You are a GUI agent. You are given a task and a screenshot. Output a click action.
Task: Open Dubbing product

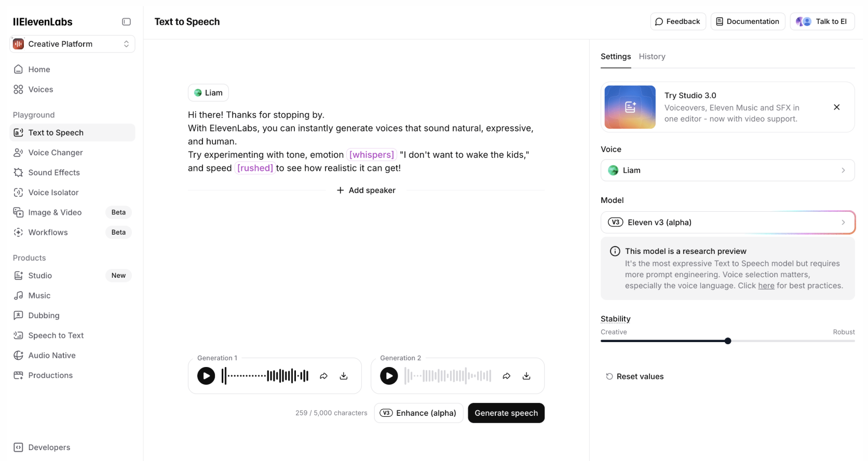(x=72, y=316)
